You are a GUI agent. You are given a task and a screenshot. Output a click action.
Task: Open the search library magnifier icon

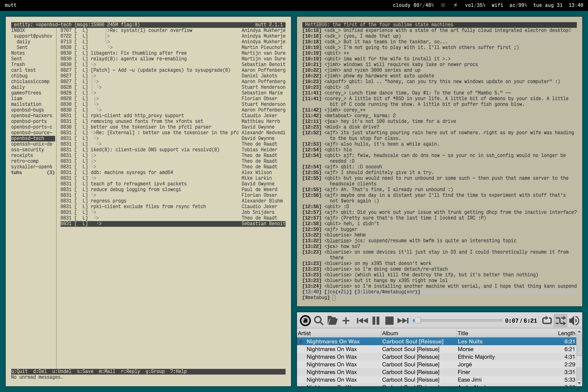(318, 320)
